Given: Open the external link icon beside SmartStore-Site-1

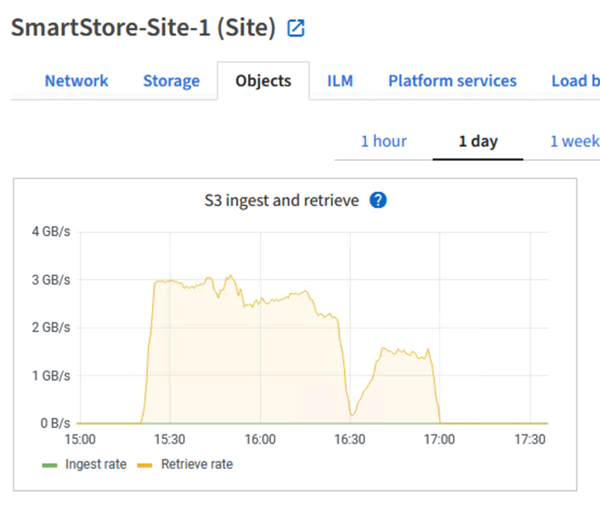Looking at the screenshot, I should coord(295,29).
